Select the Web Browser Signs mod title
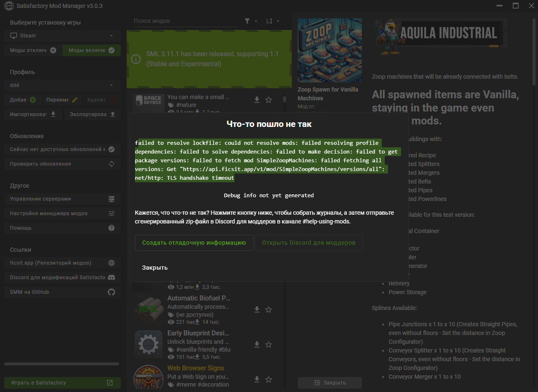 click(196, 368)
